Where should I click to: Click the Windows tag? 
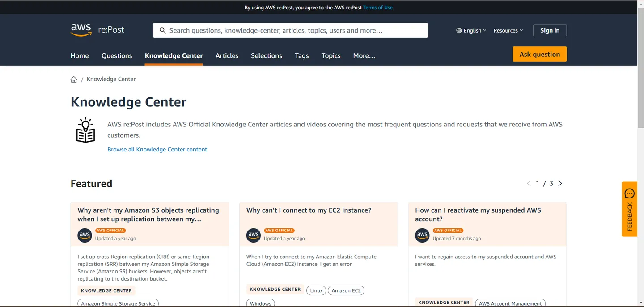(260, 303)
